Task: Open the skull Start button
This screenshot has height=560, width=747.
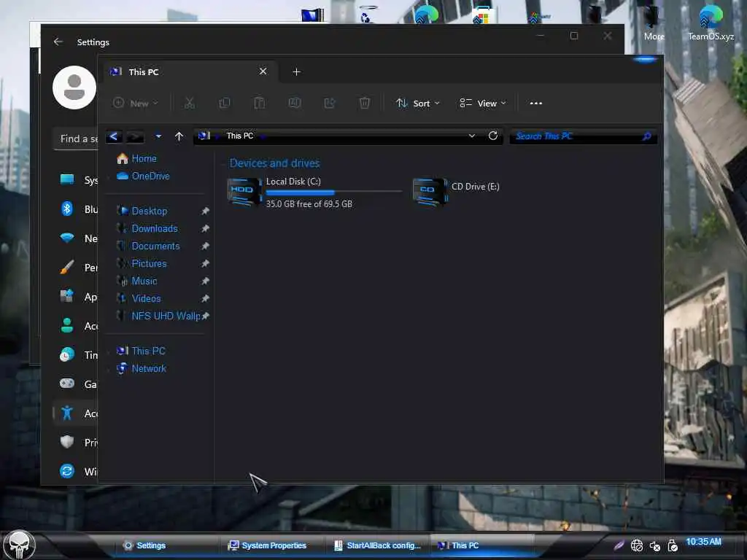Action: point(20,545)
